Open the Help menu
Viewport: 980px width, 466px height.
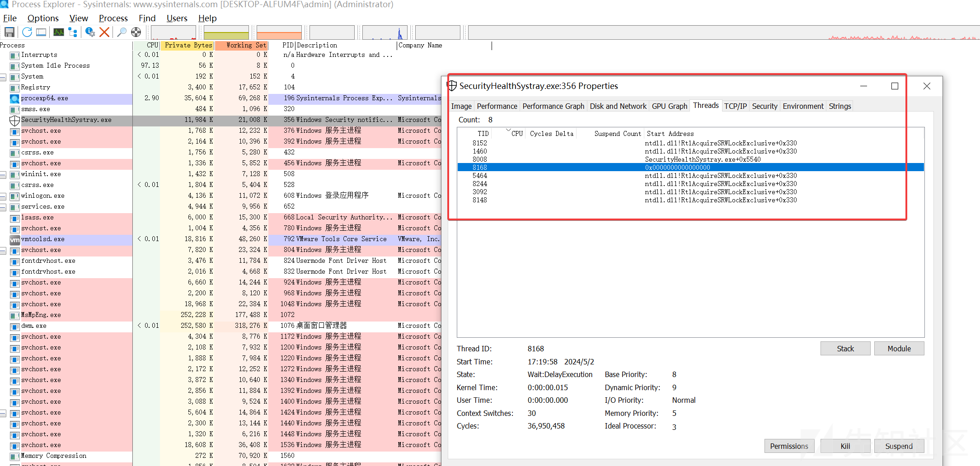[207, 18]
